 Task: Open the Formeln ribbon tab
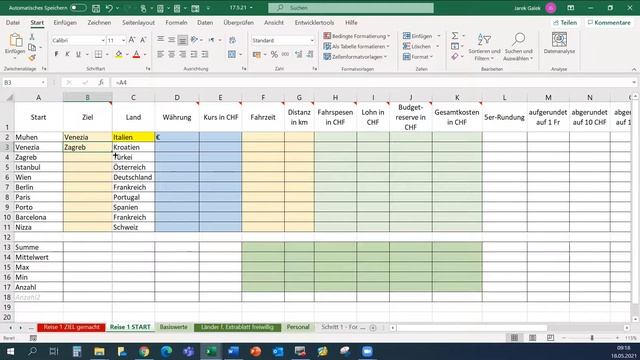point(176,22)
